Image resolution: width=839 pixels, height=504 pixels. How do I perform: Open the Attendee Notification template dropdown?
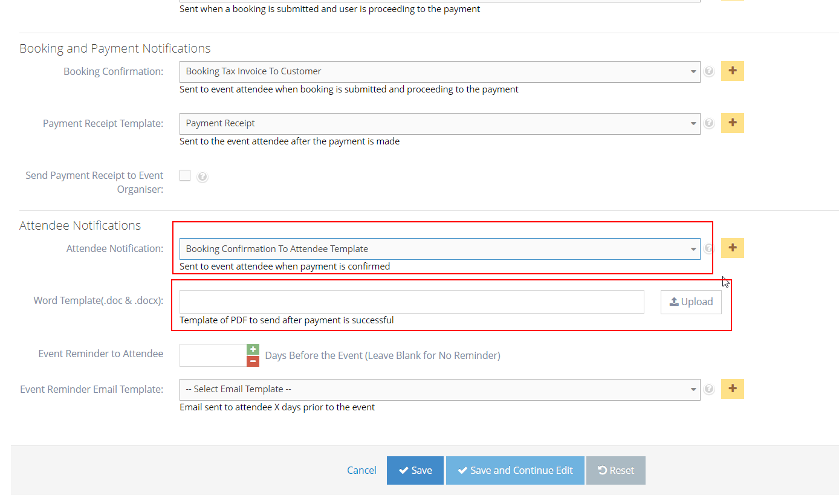[439, 248]
